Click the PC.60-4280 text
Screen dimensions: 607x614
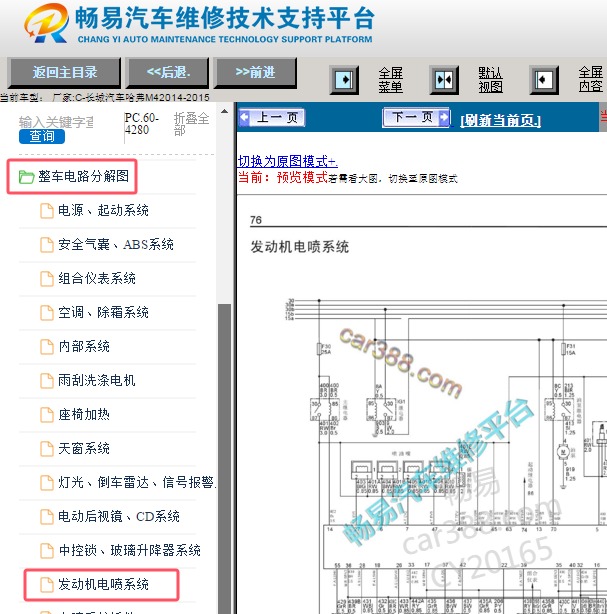[141, 123]
